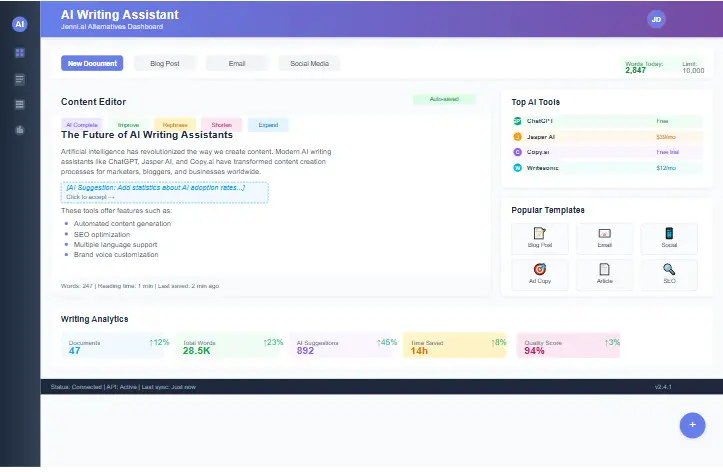The height and width of the screenshot is (472, 723).
Task: Choose the Blog Post template card
Action: 539,238
